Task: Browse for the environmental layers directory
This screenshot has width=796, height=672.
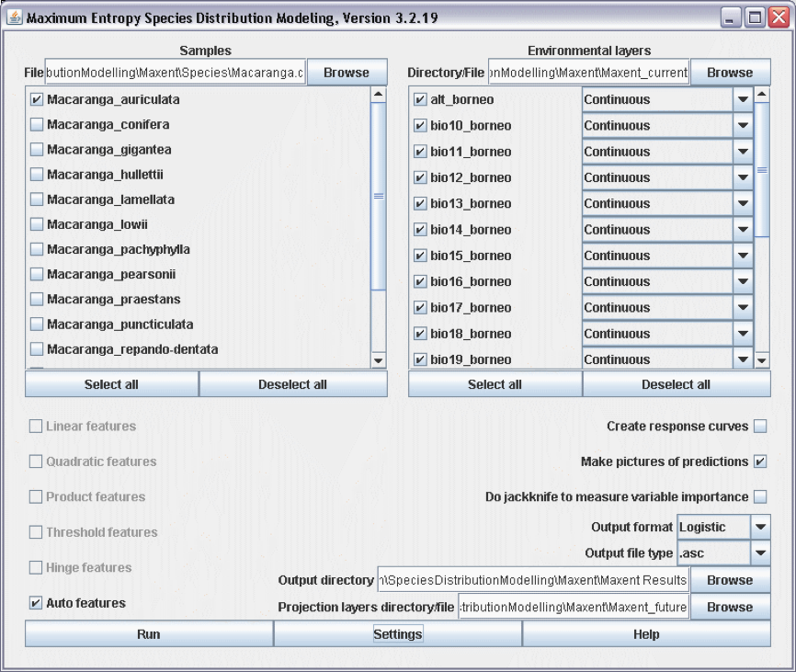Action: point(730,73)
